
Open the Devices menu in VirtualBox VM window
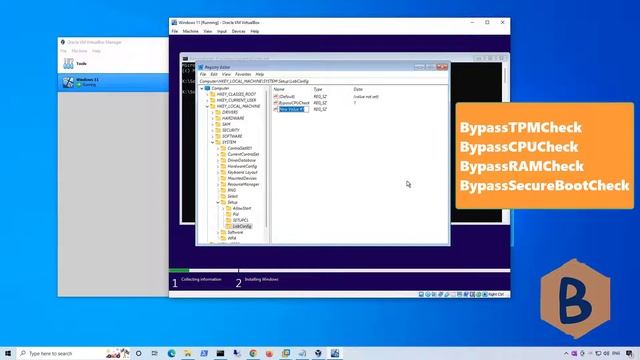(x=238, y=31)
